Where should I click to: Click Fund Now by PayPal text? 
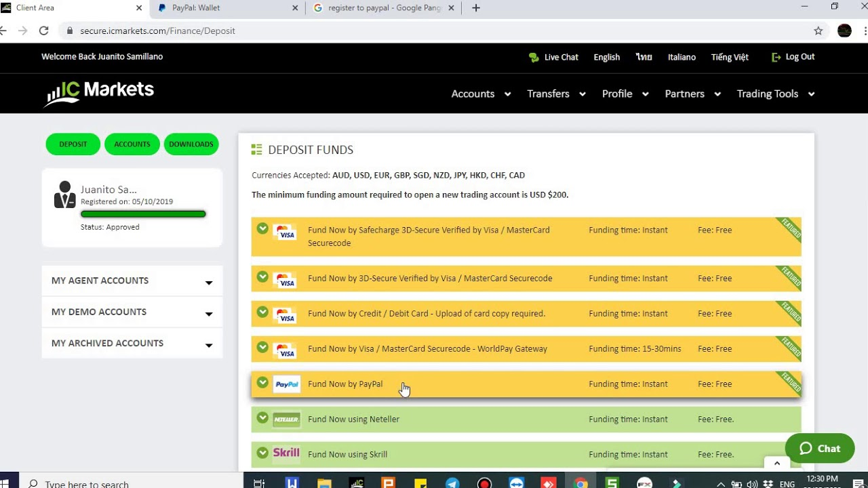pyautogui.click(x=345, y=384)
